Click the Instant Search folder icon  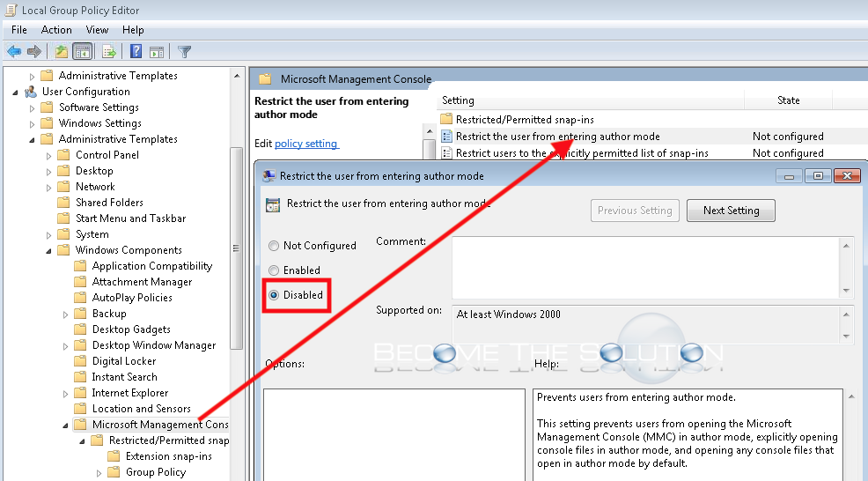click(x=80, y=377)
